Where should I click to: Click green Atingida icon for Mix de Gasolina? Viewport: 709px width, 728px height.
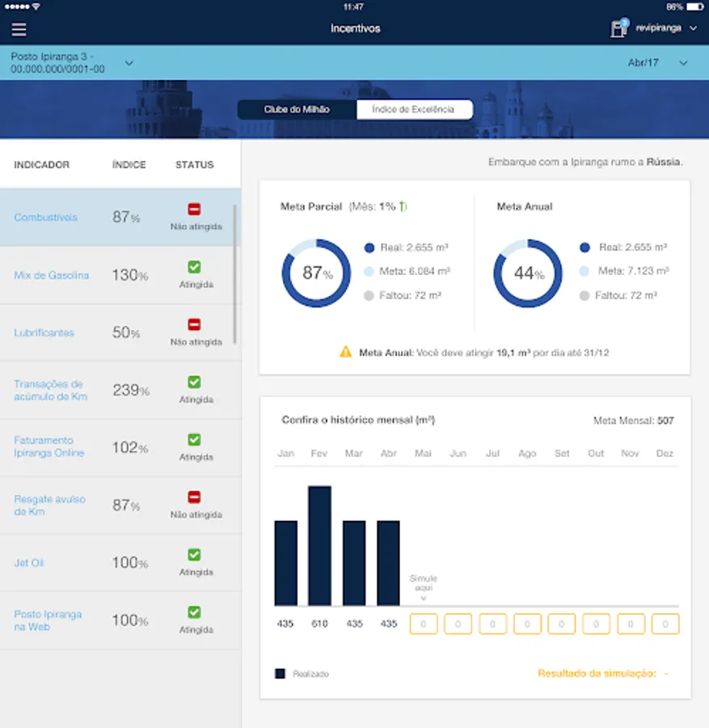tap(194, 267)
